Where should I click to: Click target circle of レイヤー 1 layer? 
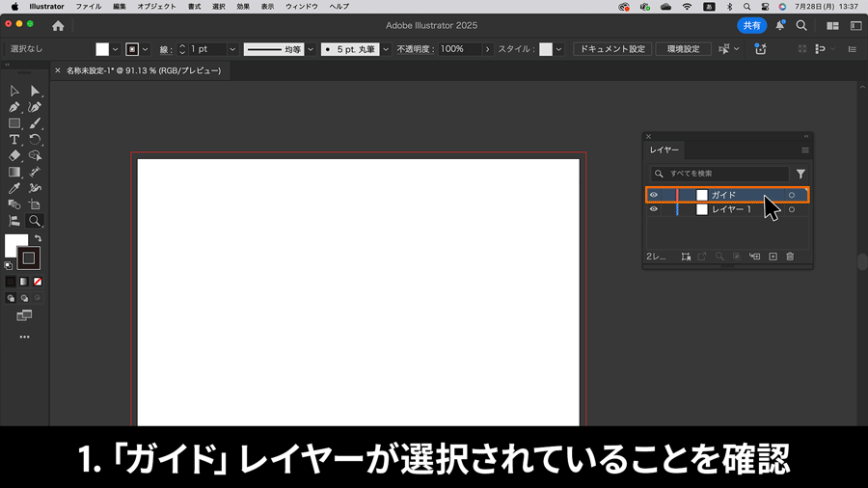click(x=792, y=209)
